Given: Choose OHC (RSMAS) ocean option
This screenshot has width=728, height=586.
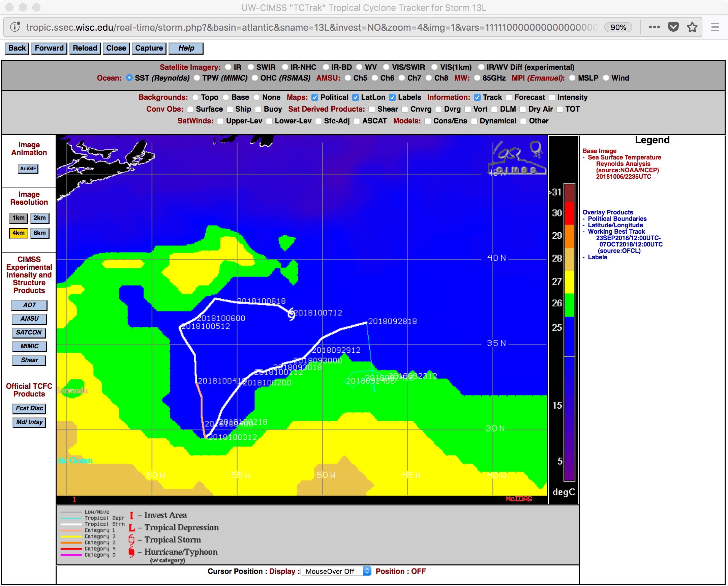Looking at the screenshot, I should [255, 78].
